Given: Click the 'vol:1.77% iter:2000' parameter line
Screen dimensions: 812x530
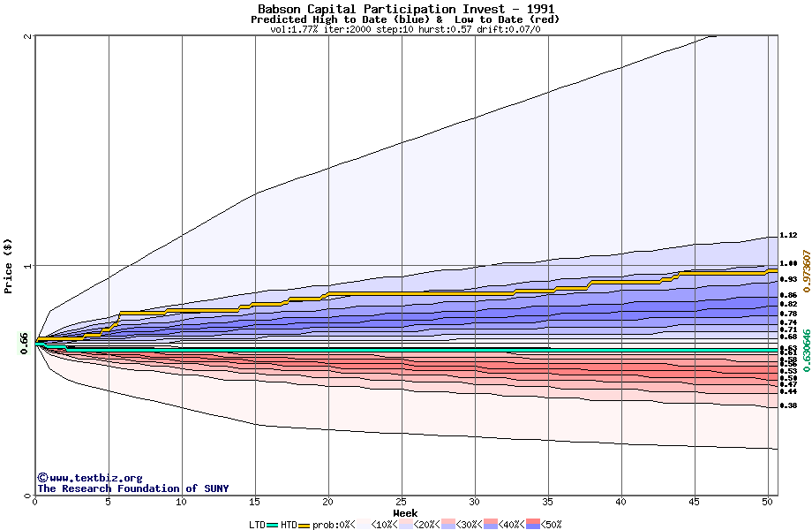Looking at the screenshot, I should pos(320,29).
